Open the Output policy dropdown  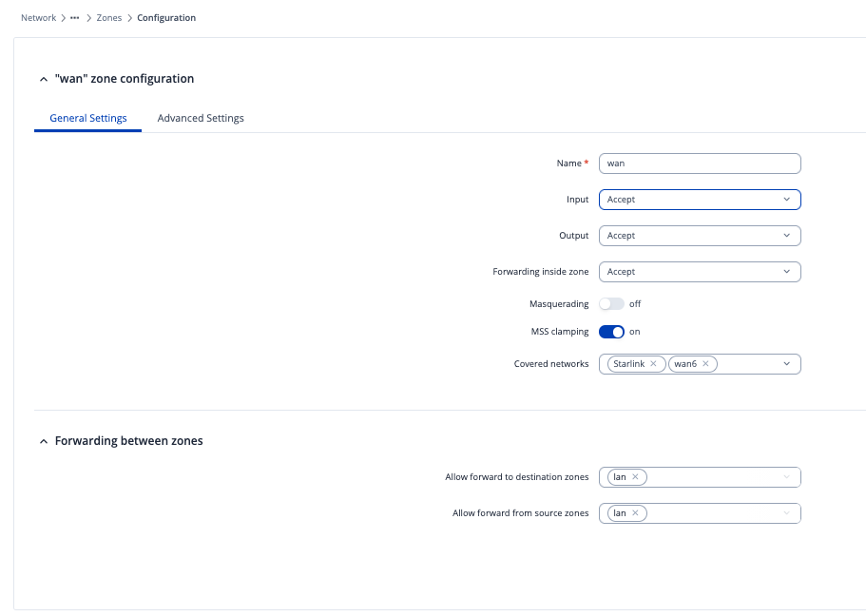pyautogui.click(x=700, y=236)
